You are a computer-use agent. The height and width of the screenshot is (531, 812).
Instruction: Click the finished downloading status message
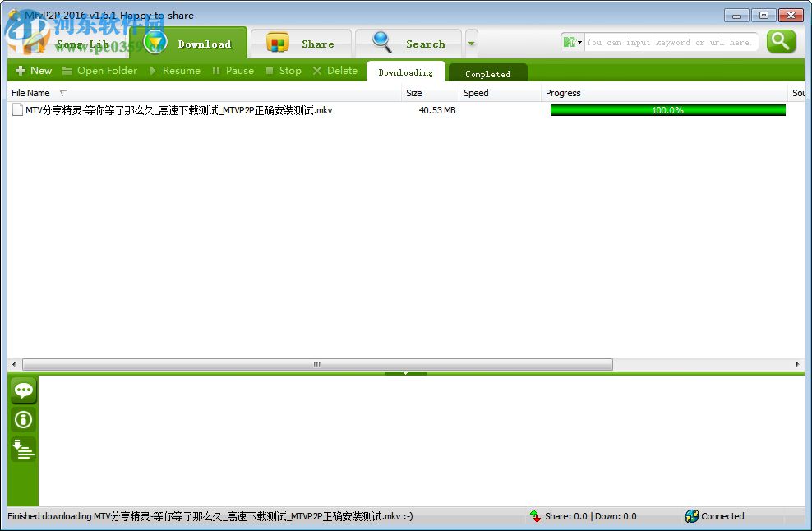click(x=210, y=516)
